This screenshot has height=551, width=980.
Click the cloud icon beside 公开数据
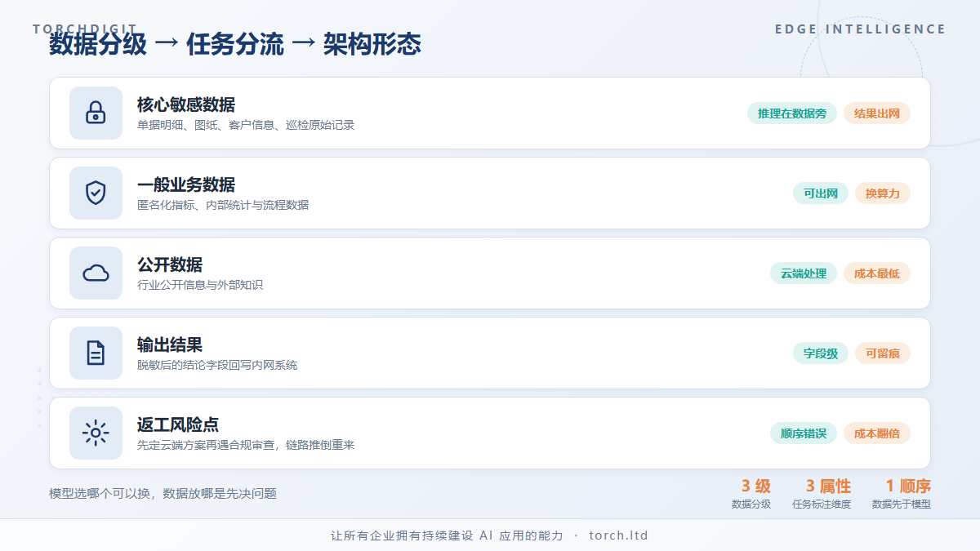(x=96, y=273)
